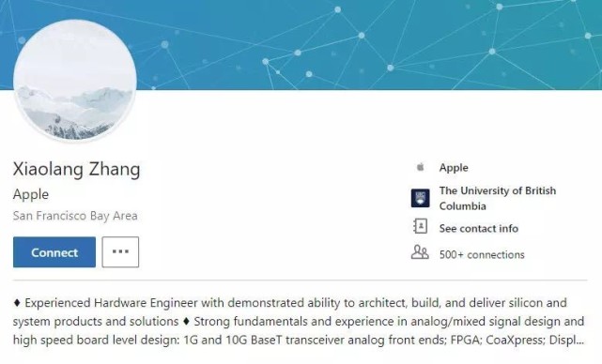Viewport: 602px width, 364px height.
Task: Open the Apple company link
Action: pyautogui.click(x=454, y=168)
